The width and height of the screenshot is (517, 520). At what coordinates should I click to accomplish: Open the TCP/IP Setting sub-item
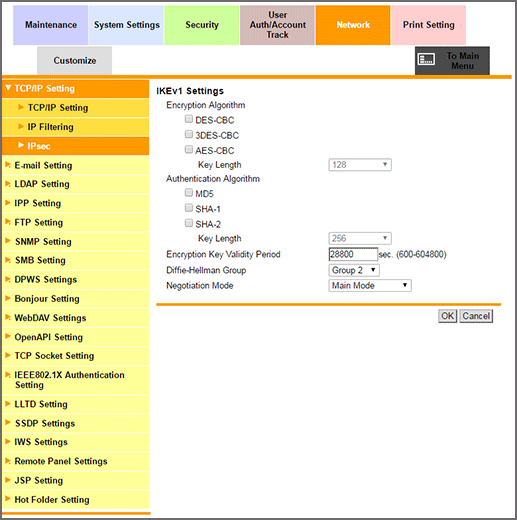[x=75, y=108]
